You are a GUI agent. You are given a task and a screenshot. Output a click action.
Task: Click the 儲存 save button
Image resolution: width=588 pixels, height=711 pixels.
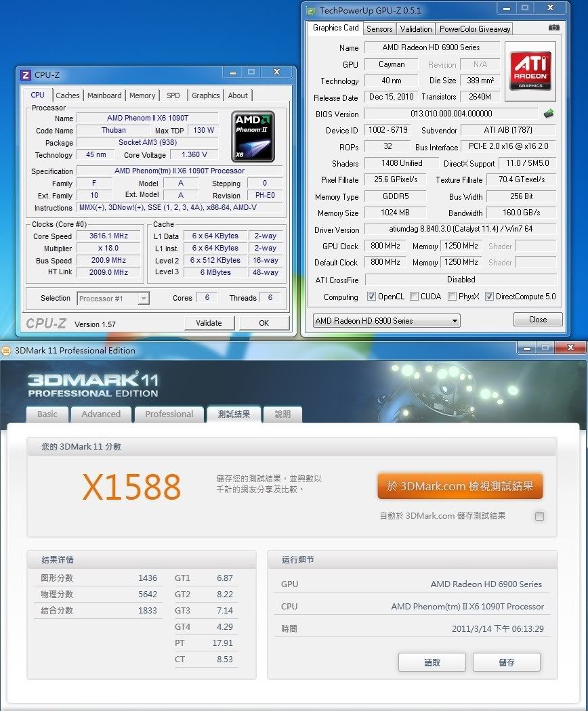click(506, 662)
